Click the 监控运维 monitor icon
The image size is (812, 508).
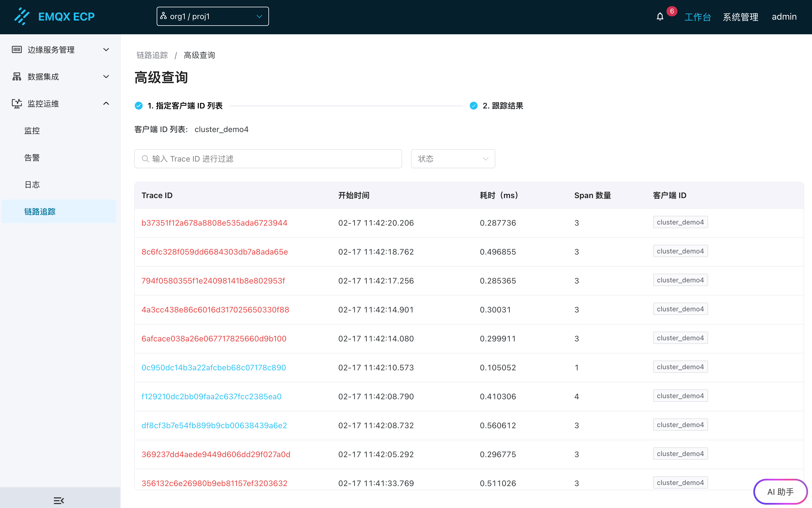point(17,103)
